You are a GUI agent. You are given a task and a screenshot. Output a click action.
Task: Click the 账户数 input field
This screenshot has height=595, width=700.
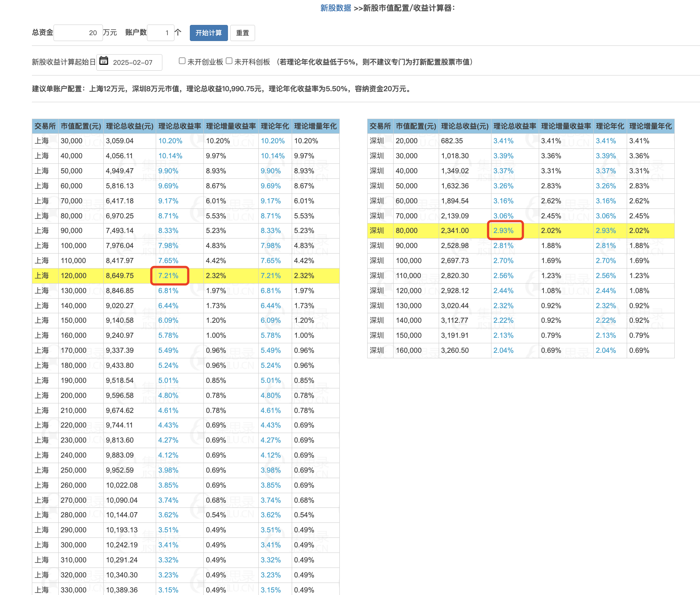click(160, 33)
